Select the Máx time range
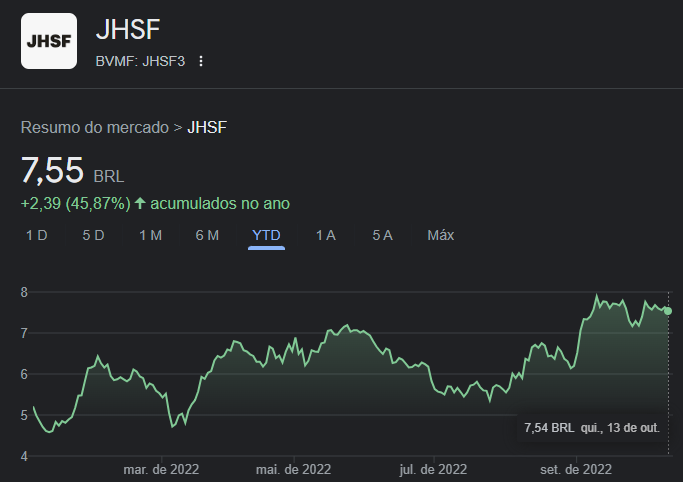 pyautogui.click(x=440, y=236)
